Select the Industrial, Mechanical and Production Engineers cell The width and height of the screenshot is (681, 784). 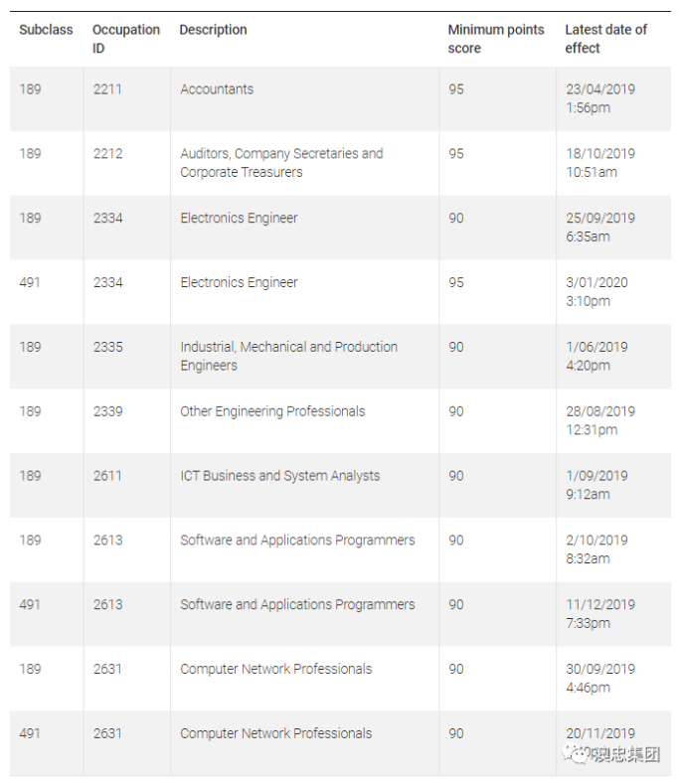[288, 356]
